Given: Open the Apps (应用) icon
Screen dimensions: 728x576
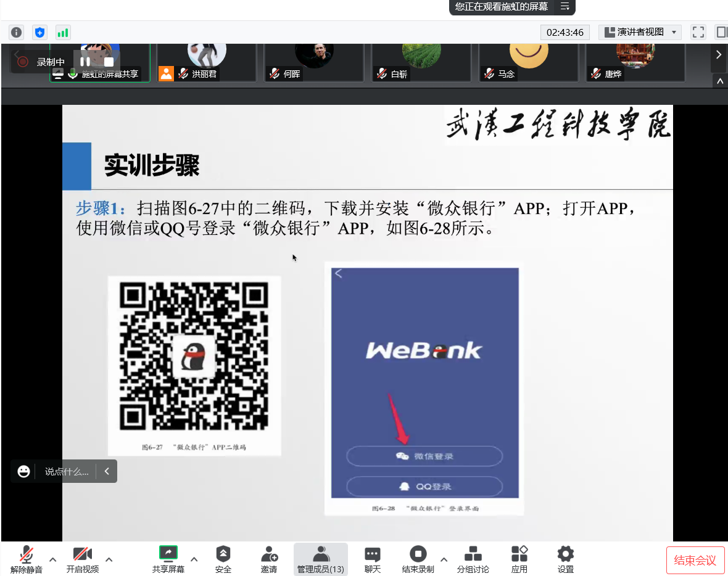Looking at the screenshot, I should pyautogui.click(x=519, y=559).
